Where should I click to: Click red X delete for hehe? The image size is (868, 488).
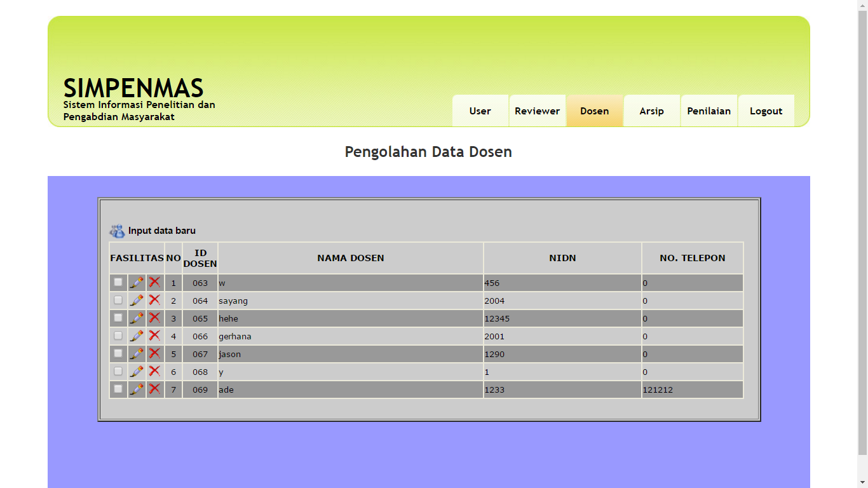click(154, 318)
